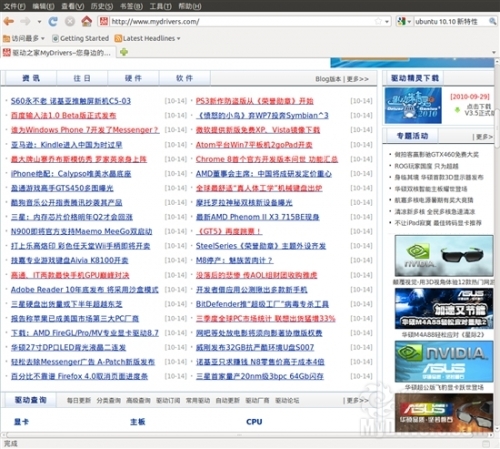Open the 访问最多 bookmarks folder
Image resolution: width=500 pixels, height=449 pixels.
[24, 38]
